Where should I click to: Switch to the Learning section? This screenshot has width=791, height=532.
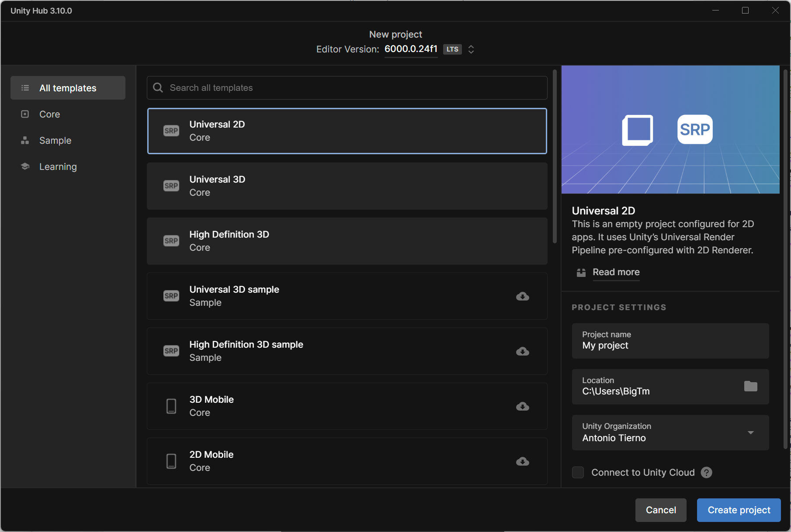pos(58,166)
